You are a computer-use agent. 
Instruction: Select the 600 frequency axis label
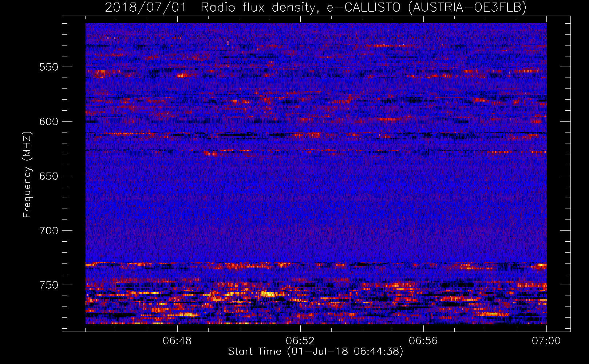point(49,122)
